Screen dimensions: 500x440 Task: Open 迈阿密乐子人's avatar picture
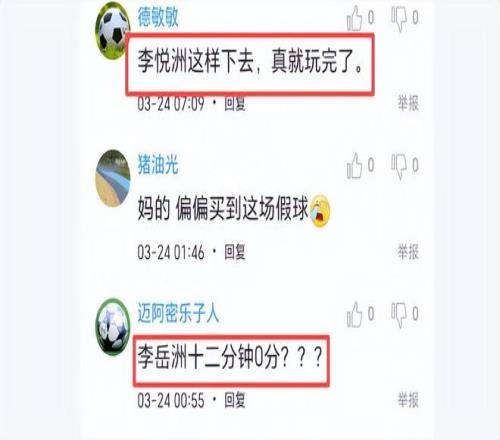pos(113,327)
